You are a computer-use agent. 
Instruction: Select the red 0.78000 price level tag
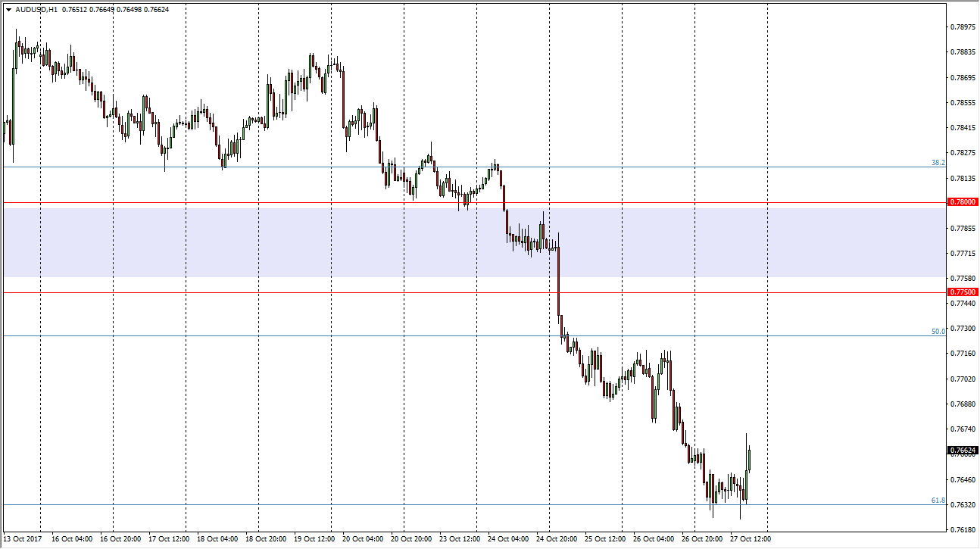tap(963, 202)
